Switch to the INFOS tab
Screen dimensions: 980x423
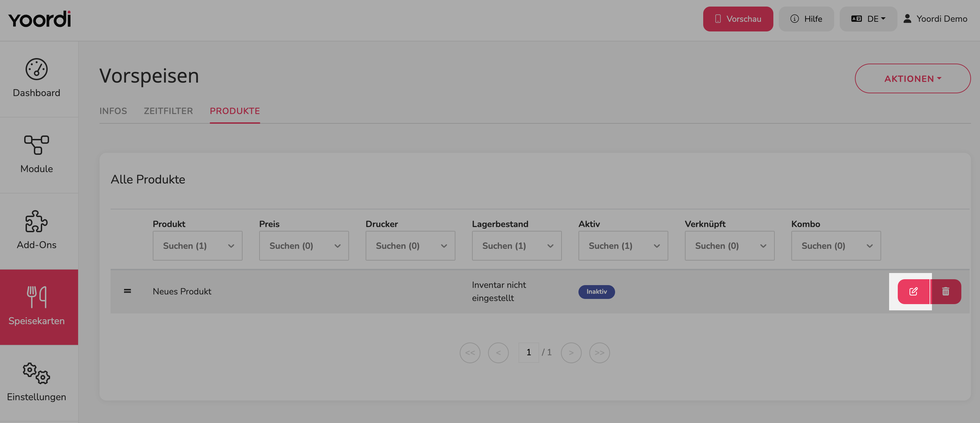point(113,111)
